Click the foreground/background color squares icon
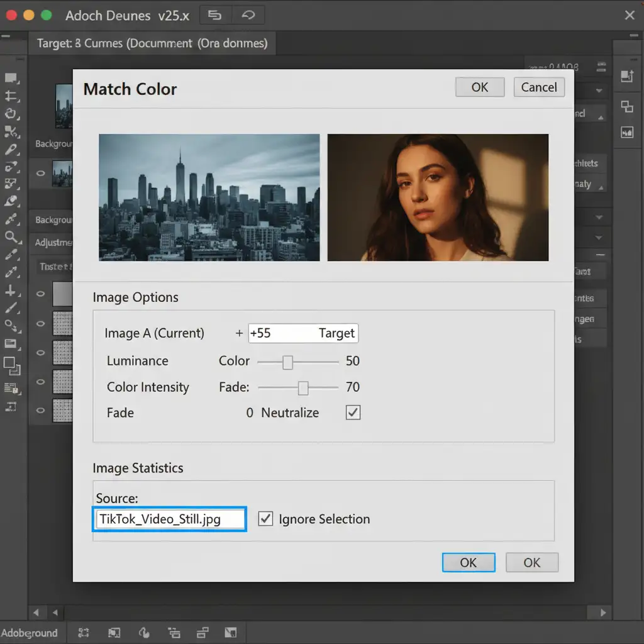 click(11, 364)
